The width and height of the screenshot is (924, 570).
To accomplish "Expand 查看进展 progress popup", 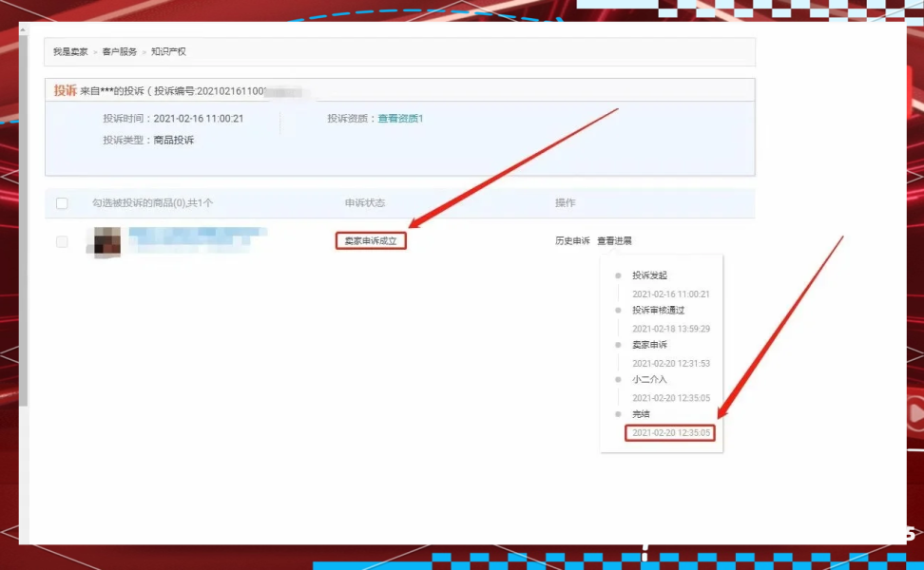I will click(x=614, y=241).
